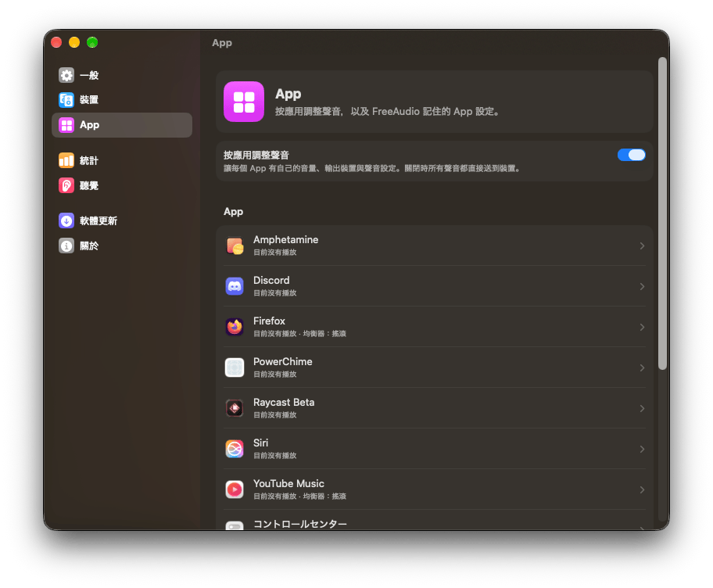Click the Discord app icon

coord(235,286)
